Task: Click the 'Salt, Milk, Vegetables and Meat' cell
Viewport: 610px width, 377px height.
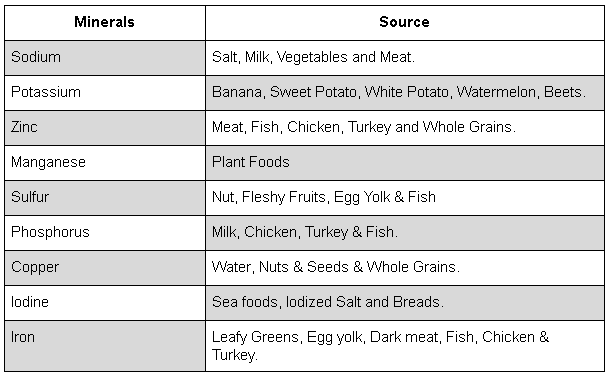Action: pyautogui.click(x=405, y=58)
